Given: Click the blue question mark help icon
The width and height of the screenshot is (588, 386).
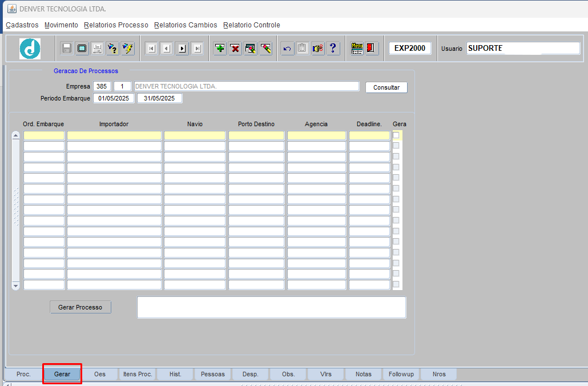Looking at the screenshot, I should click(333, 49).
